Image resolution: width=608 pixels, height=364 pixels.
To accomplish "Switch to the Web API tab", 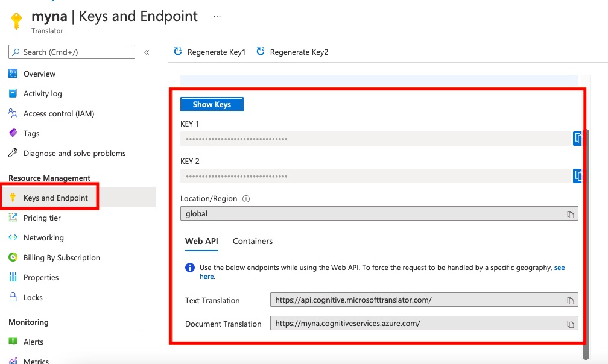I will pos(201,241).
